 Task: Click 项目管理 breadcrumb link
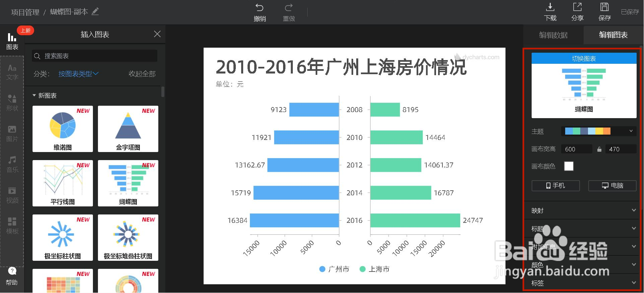pos(25,12)
